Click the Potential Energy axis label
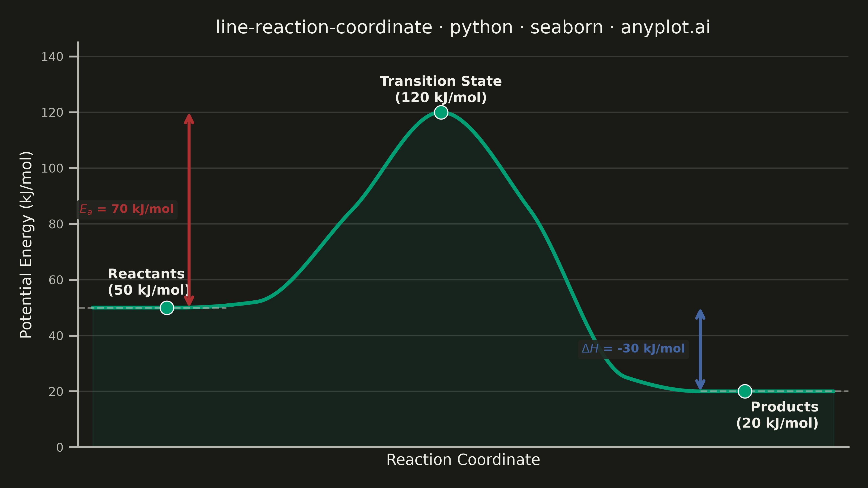 click(x=26, y=245)
